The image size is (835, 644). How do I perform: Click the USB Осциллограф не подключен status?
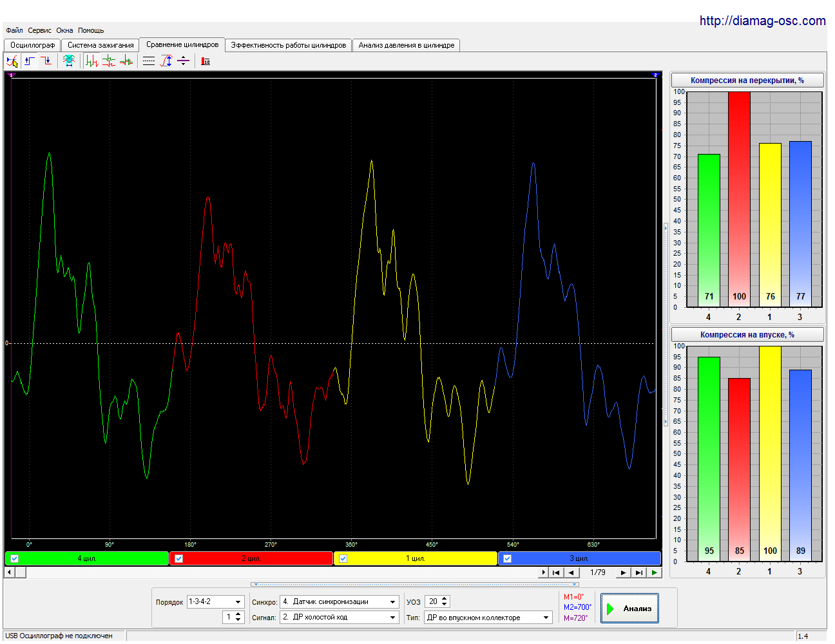coord(59,636)
